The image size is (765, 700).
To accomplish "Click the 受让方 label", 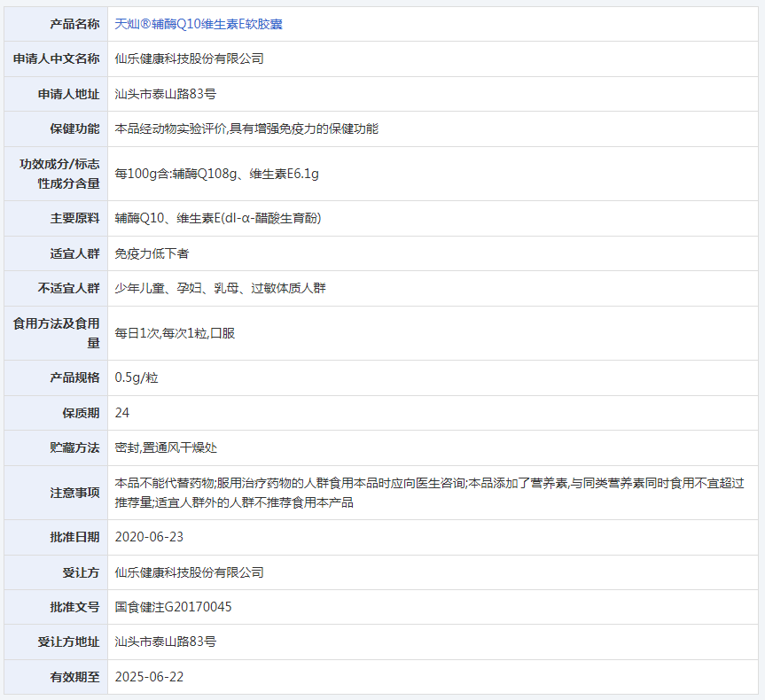I will tap(81, 572).
